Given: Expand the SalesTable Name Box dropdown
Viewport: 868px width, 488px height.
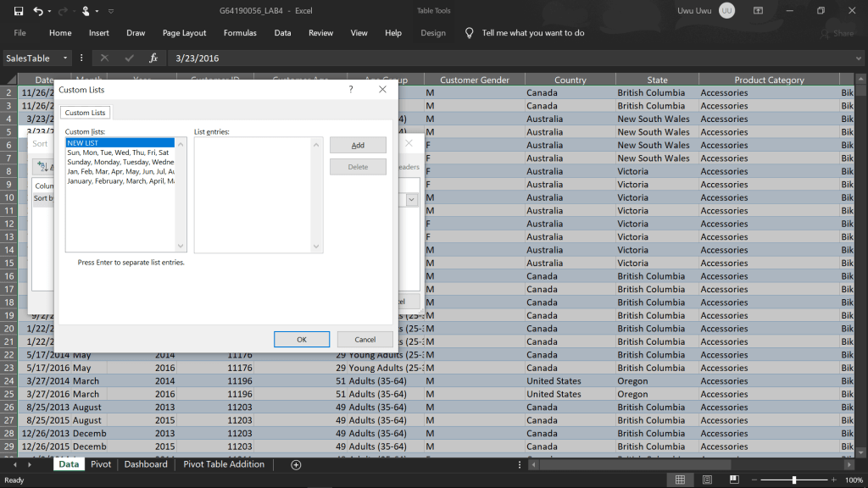Looking at the screenshot, I should (x=65, y=58).
